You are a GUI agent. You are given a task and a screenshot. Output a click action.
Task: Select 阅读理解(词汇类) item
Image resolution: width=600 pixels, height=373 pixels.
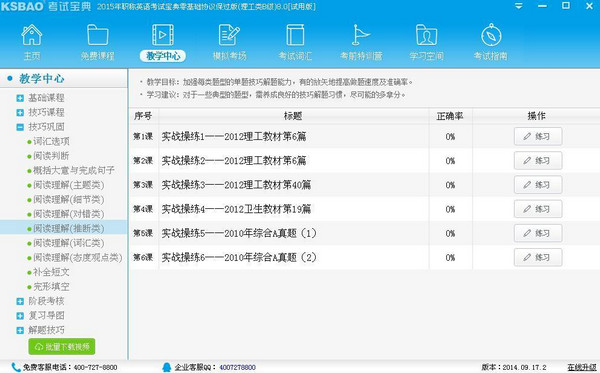(x=68, y=243)
